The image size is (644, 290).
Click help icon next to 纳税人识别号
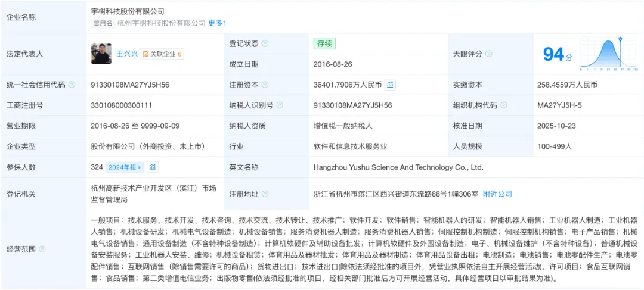tap(280, 105)
